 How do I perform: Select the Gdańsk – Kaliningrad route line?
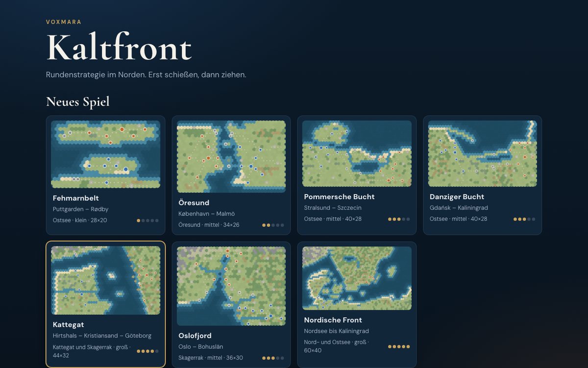coord(459,208)
